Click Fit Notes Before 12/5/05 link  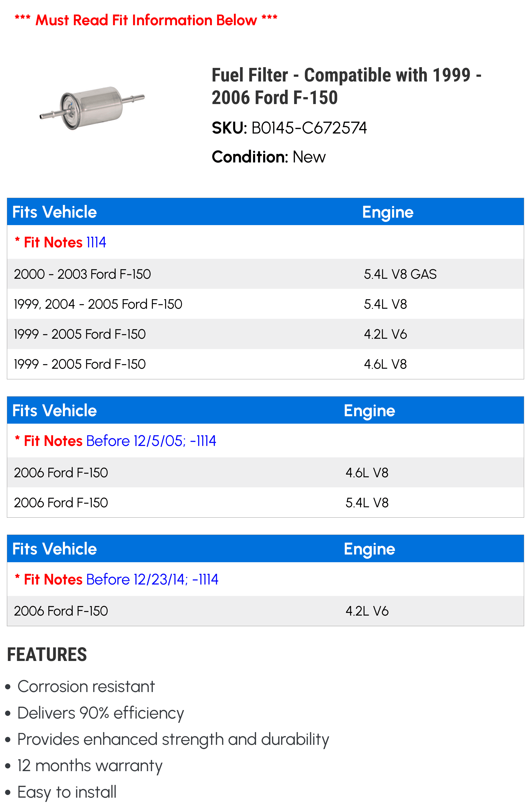click(x=120, y=441)
